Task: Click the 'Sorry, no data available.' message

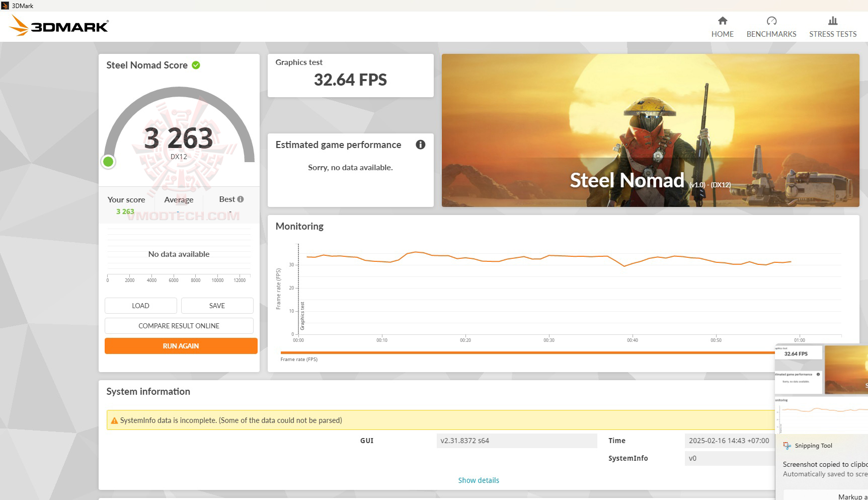Action: tap(350, 168)
